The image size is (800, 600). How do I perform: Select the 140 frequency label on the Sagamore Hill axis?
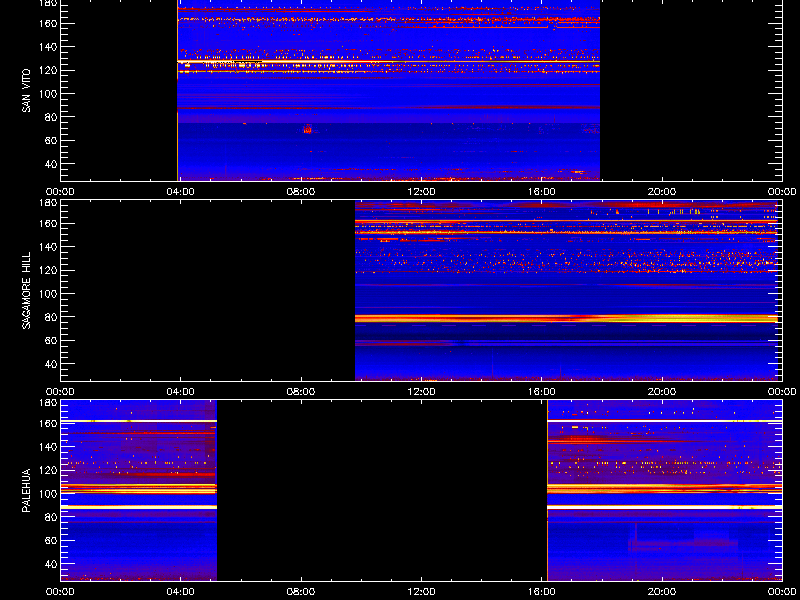tap(49, 247)
